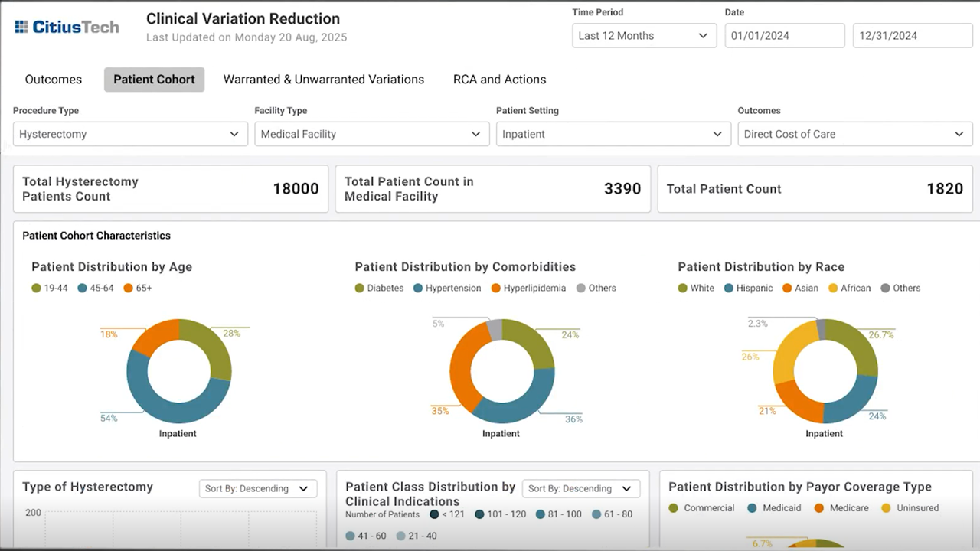Click the Hyperlipidemia orange legend dot
The width and height of the screenshot is (980, 551).
[x=495, y=289]
